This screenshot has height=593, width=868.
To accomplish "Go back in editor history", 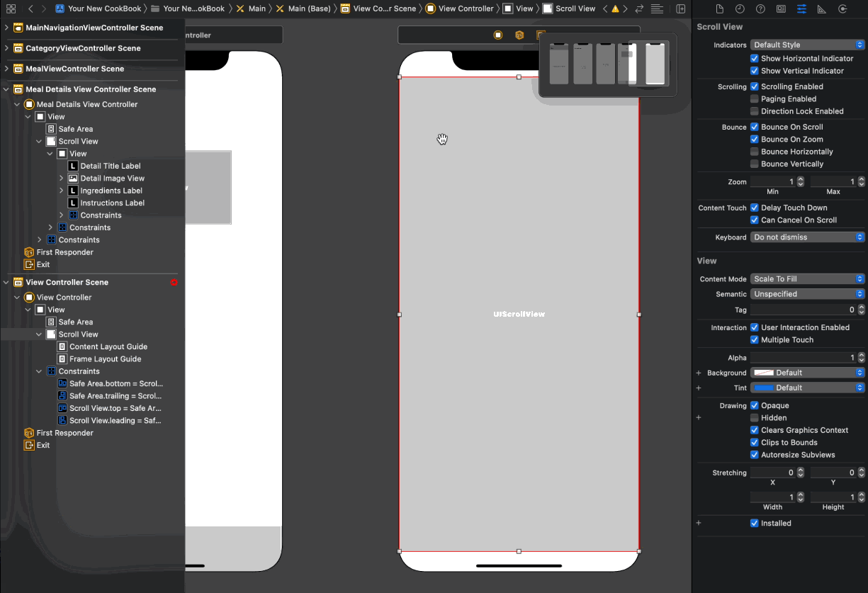I will click(30, 9).
